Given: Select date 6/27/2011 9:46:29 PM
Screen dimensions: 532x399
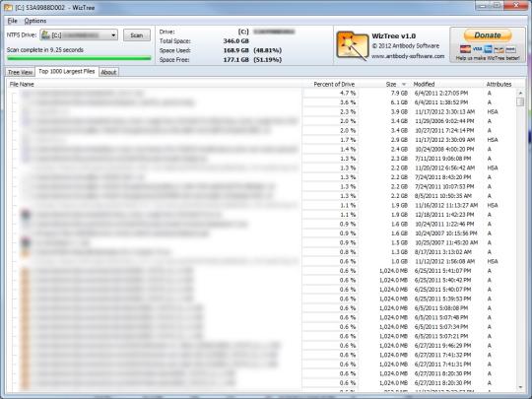Looking at the screenshot, I should (x=442, y=346).
